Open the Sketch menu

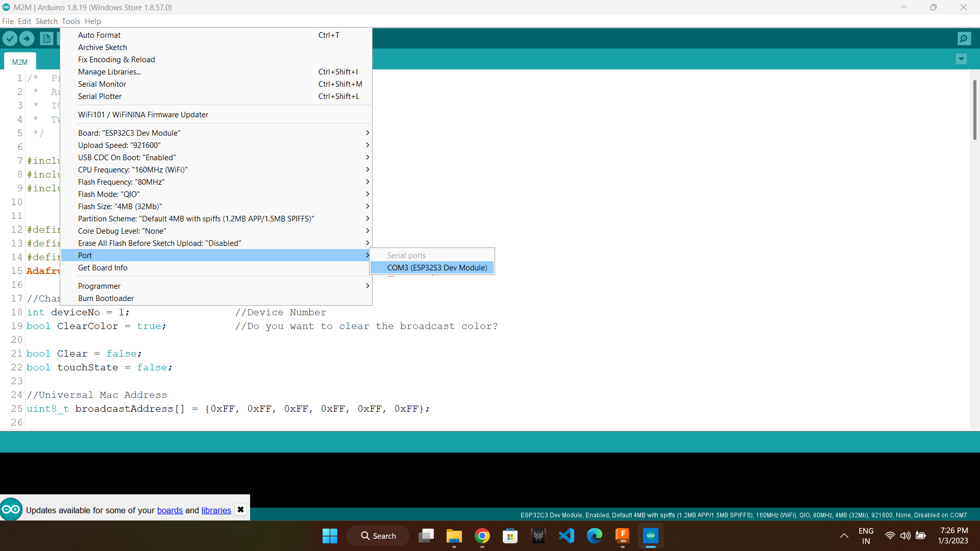46,21
